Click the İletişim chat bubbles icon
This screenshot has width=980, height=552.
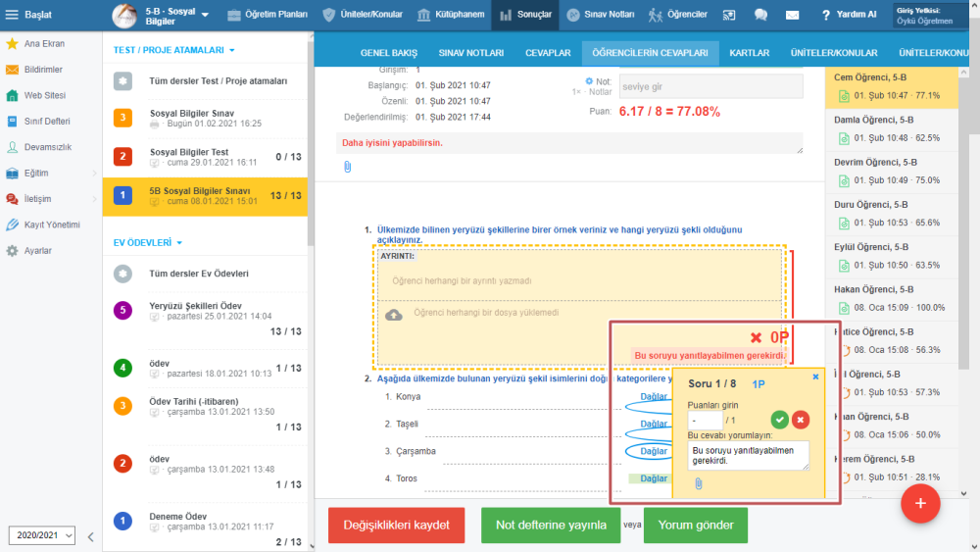click(12, 199)
